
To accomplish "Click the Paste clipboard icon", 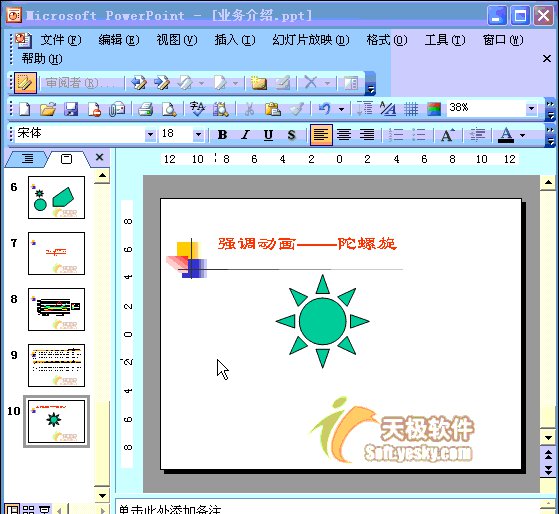I will pos(273,109).
